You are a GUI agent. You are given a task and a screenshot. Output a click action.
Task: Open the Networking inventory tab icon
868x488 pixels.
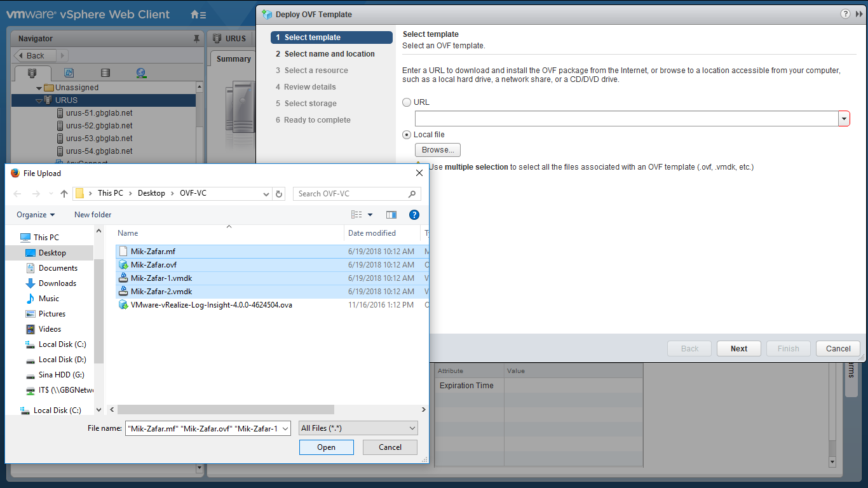point(141,73)
